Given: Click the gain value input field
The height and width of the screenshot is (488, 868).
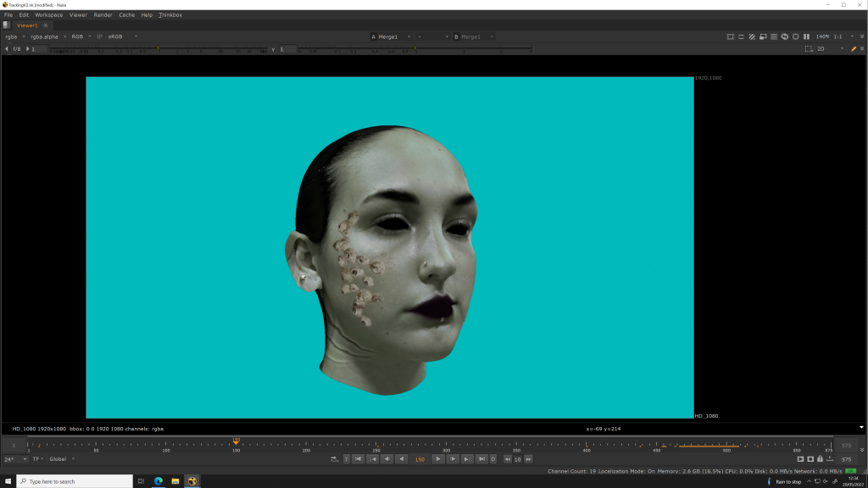Looking at the screenshot, I should (x=39, y=49).
